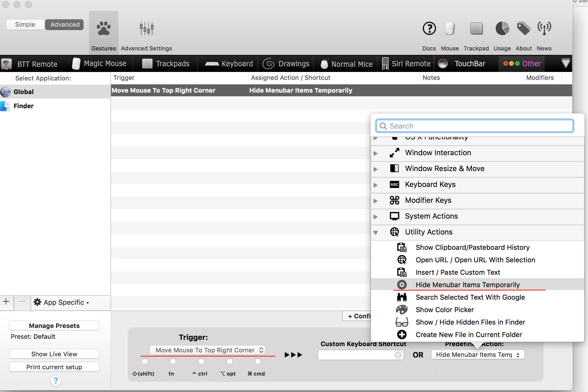This screenshot has height=392, width=588.
Task: Click the Print current setup button
Action: pos(54,367)
